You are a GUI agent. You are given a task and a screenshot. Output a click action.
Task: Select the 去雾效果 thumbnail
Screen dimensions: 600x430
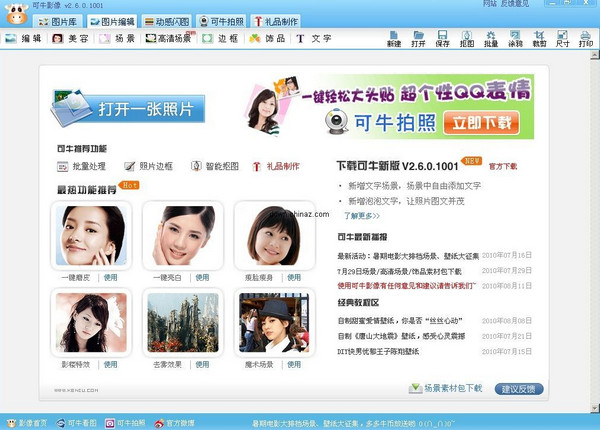click(x=183, y=322)
